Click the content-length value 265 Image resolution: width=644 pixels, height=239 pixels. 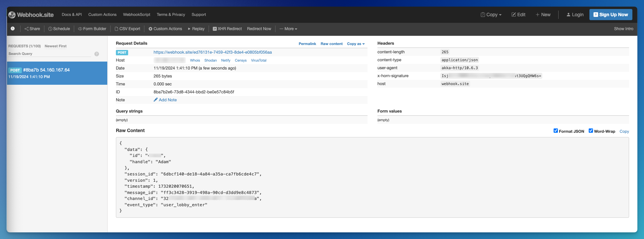[445, 52]
